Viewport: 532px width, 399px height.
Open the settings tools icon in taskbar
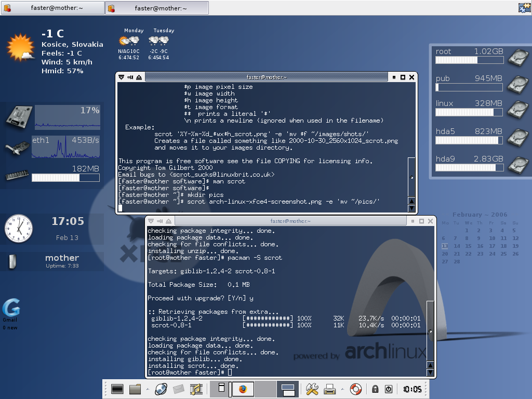(311, 389)
